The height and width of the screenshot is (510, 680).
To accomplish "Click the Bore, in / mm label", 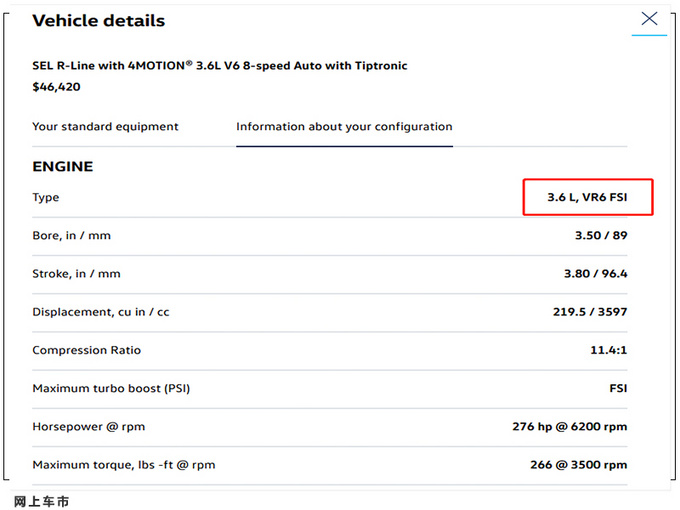I will tap(71, 236).
